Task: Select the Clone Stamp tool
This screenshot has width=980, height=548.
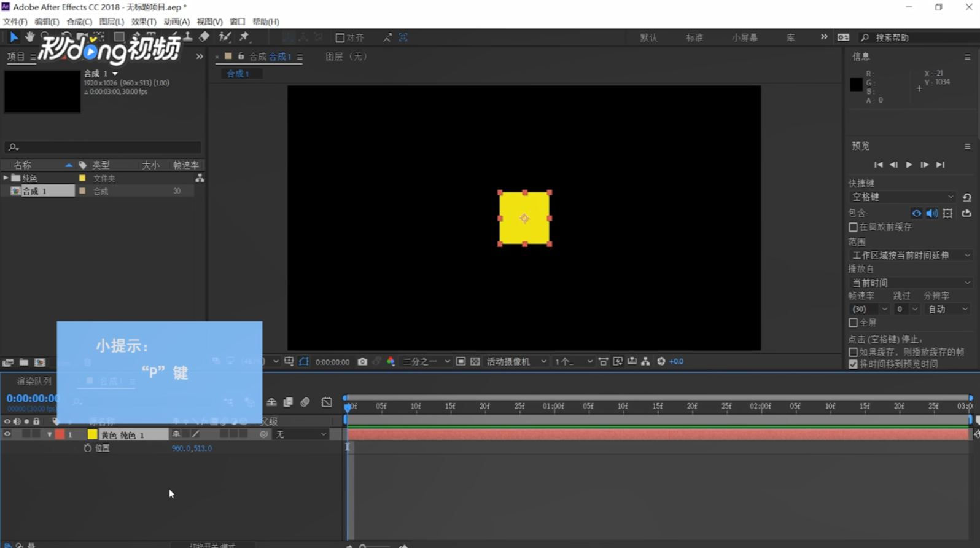Action: (188, 37)
